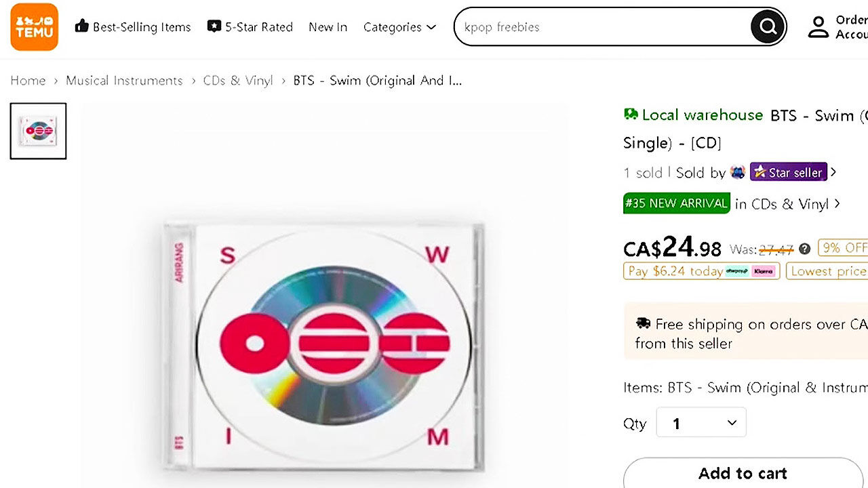Open CDs & Vinyl ranking arrow
The width and height of the screenshot is (868, 488).
tap(837, 203)
